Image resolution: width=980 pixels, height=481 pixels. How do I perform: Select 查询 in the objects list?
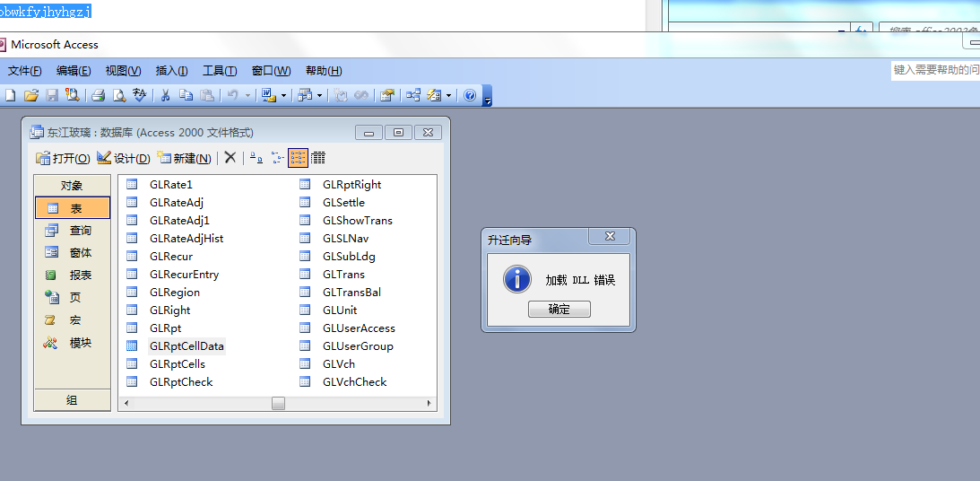tap(73, 230)
